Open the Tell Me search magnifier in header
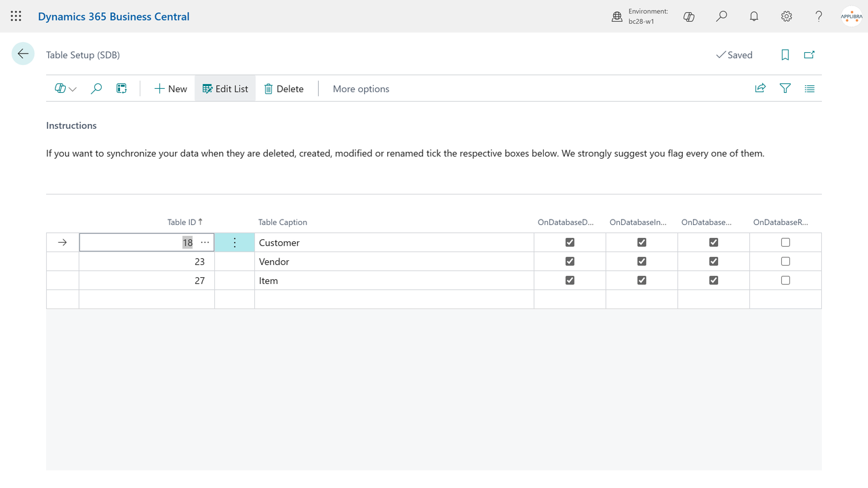 coord(722,16)
